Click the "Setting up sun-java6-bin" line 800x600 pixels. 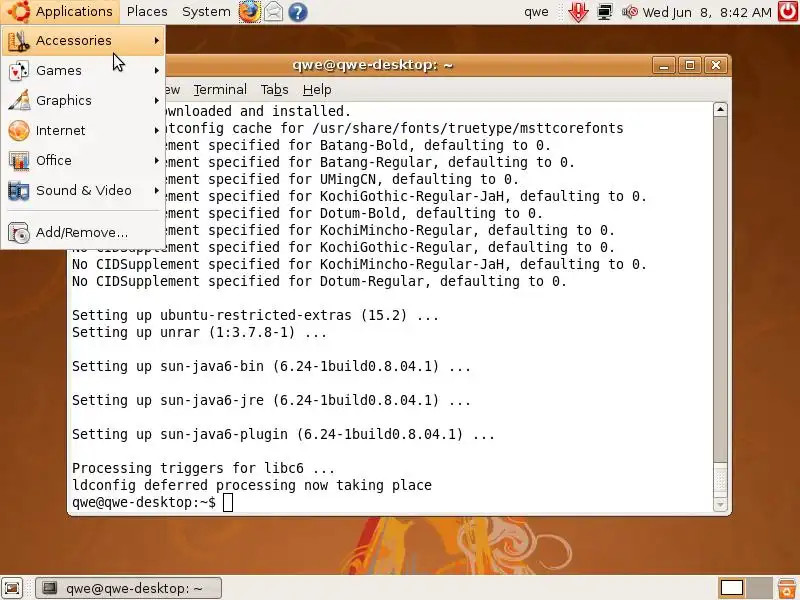pyautogui.click(x=271, y=366)
